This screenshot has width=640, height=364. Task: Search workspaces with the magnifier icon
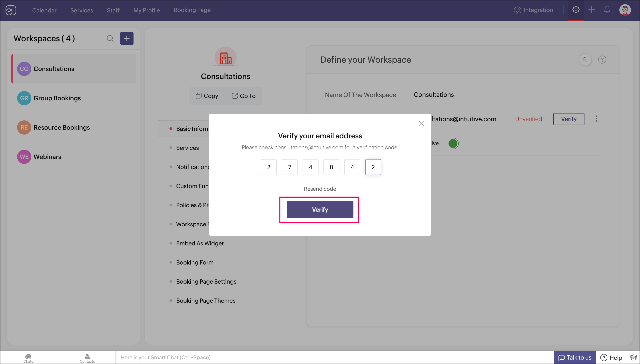pyautogui.click(x=110, y=38)
